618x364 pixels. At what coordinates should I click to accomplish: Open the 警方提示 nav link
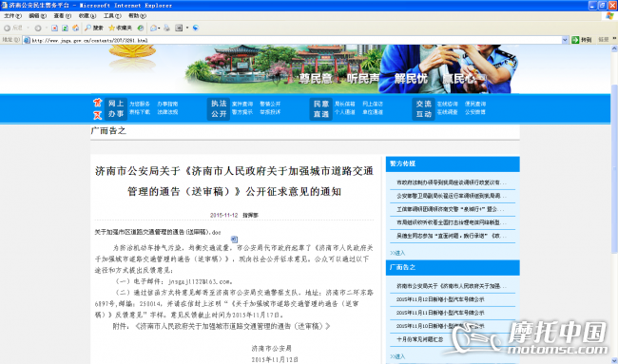[x=242, y=112]
